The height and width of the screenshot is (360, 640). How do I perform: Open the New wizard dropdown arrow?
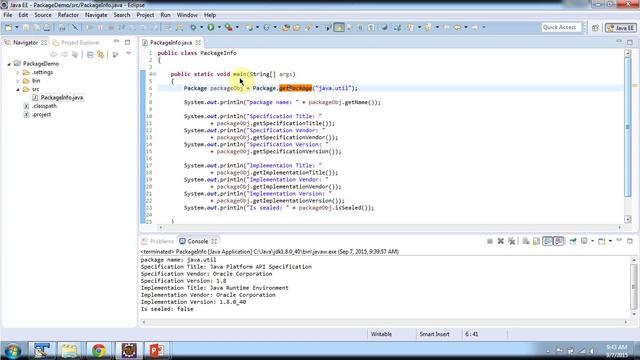coord(17,27)
